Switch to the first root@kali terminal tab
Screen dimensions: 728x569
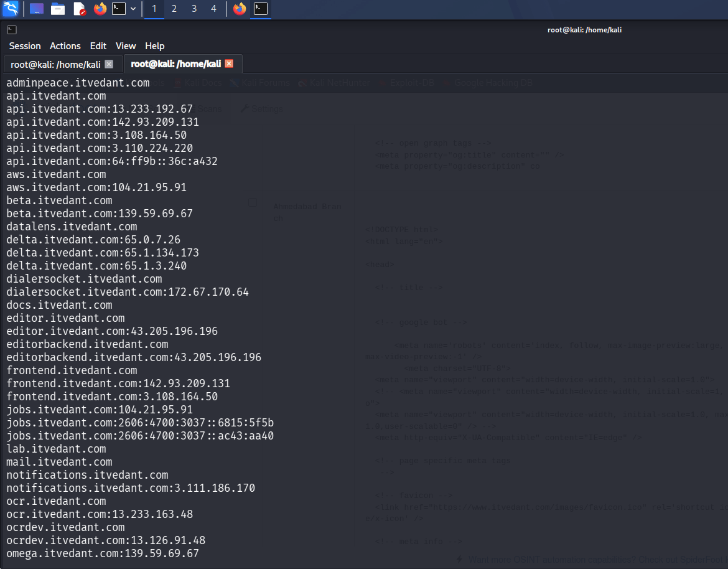click(x=56, y=65)
